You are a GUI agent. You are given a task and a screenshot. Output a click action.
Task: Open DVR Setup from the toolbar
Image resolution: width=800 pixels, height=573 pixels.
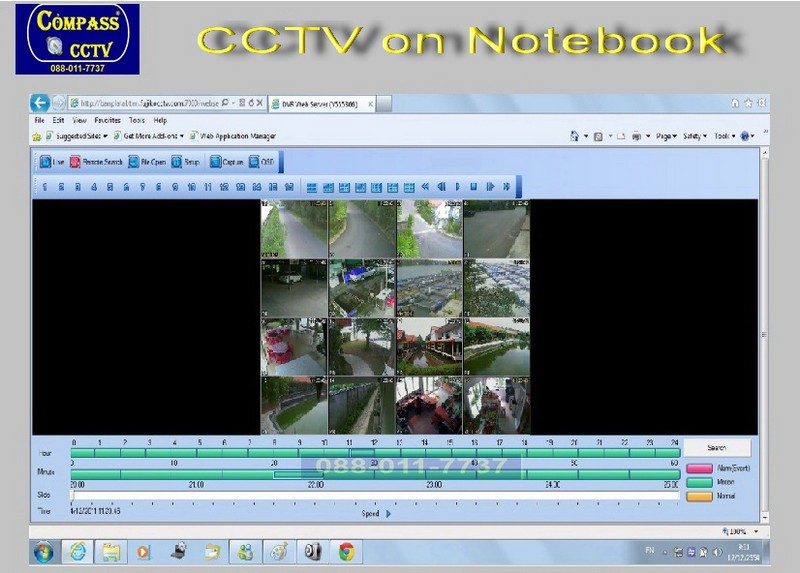coord(186,162)
